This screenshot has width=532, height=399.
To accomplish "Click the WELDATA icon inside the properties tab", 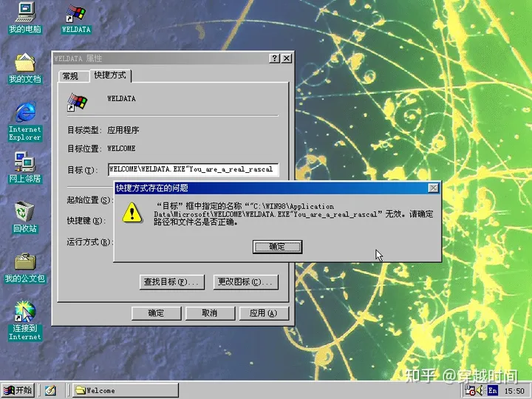I will coord(77,102).
